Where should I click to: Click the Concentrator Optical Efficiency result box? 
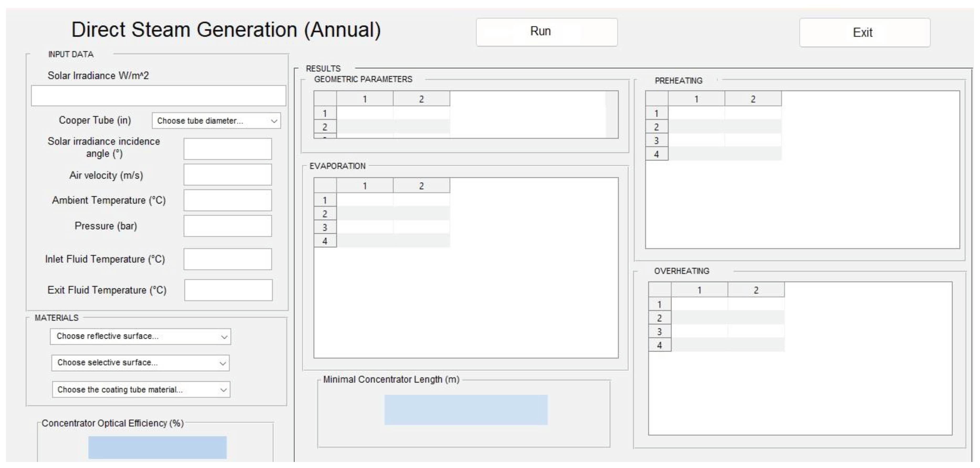click(x=157, y=448)
